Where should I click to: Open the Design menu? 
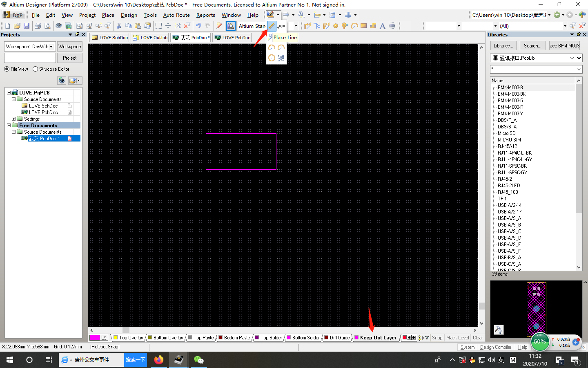point(129,15)
